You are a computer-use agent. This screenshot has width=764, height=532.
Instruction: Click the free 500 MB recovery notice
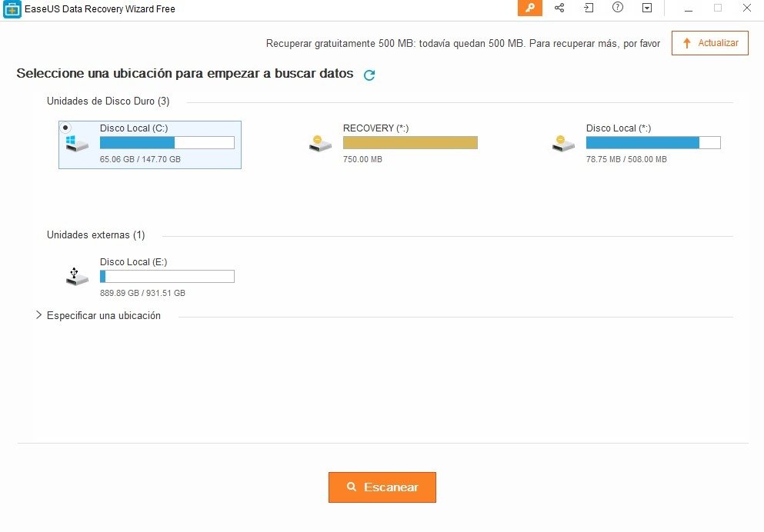(463, 43)
